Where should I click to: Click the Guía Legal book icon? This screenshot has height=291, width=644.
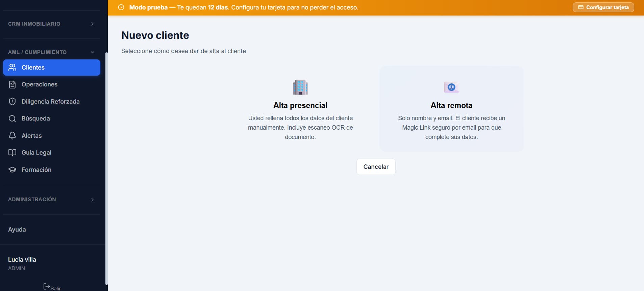tap(13, 153)
